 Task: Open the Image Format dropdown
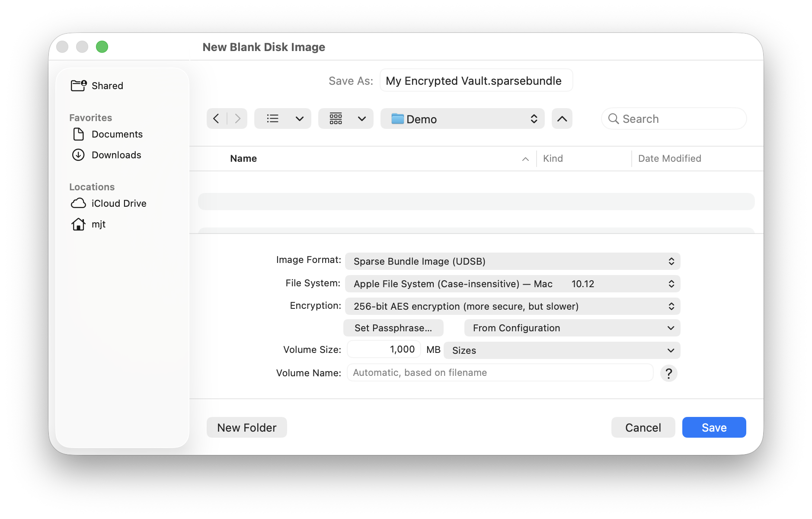[x=512, y=261]
